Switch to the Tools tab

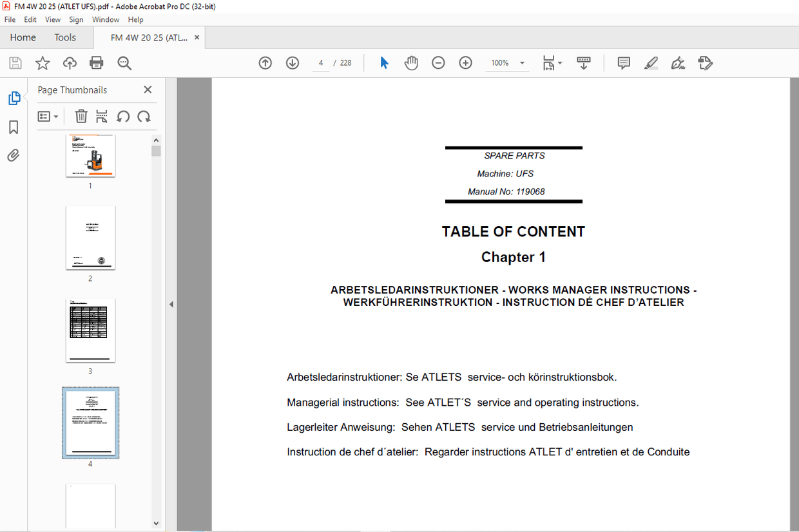coord(64,37)
